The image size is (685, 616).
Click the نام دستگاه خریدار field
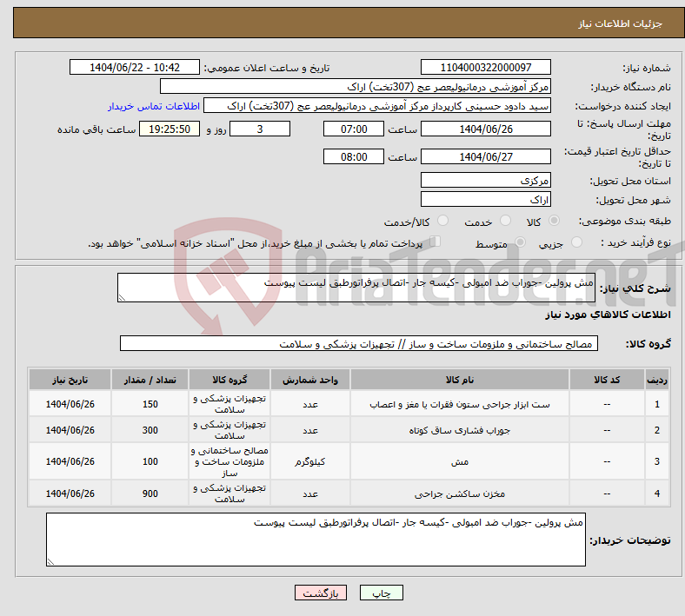356,87
